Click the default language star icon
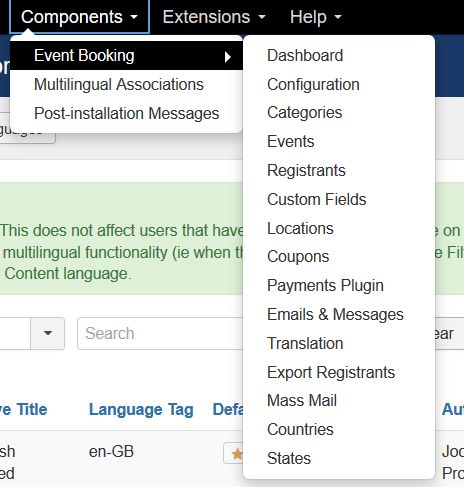464x487 pixels. (237, 454)
